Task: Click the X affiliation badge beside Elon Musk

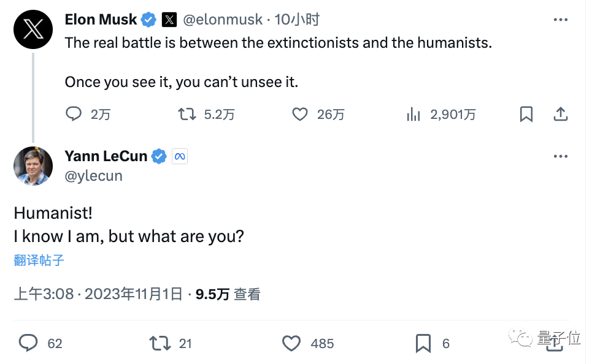Action: click(169, 20)
